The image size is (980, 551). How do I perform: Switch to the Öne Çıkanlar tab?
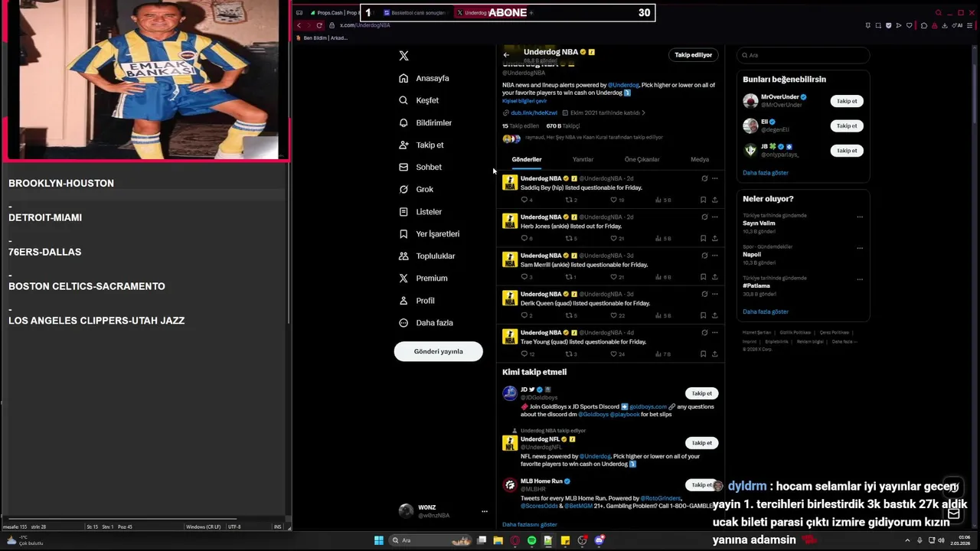tap(642, 159)
